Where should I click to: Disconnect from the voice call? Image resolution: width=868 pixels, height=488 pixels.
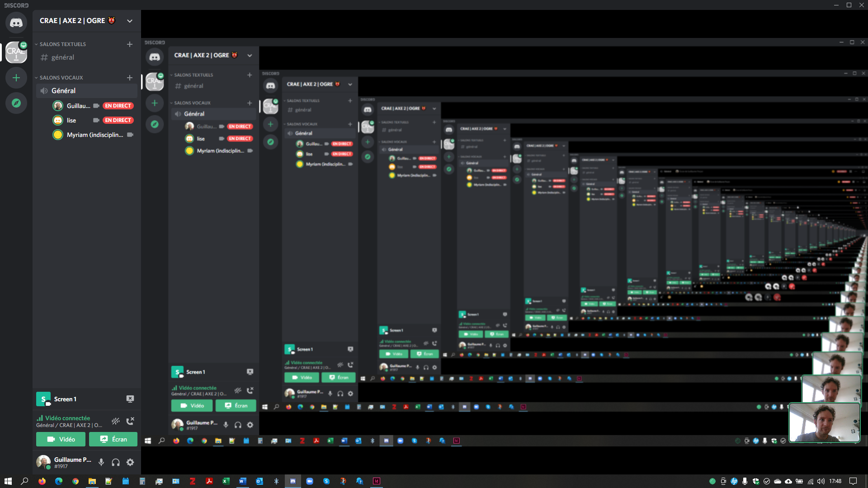pyautogui.click(x=130, y=421)
